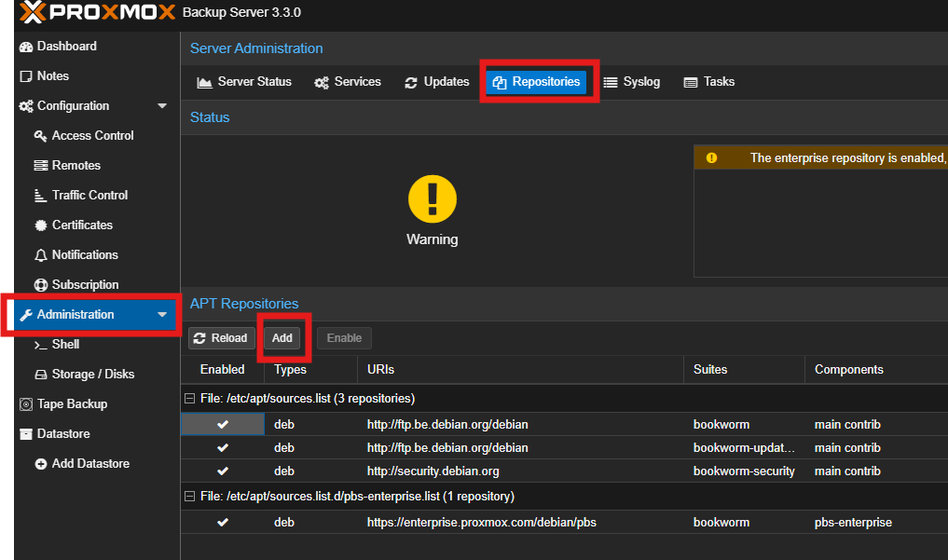Image resolution: width=948 pixels, height=560 pixels.
Task: Sort by the Types column header
Action: pos(310,370)
